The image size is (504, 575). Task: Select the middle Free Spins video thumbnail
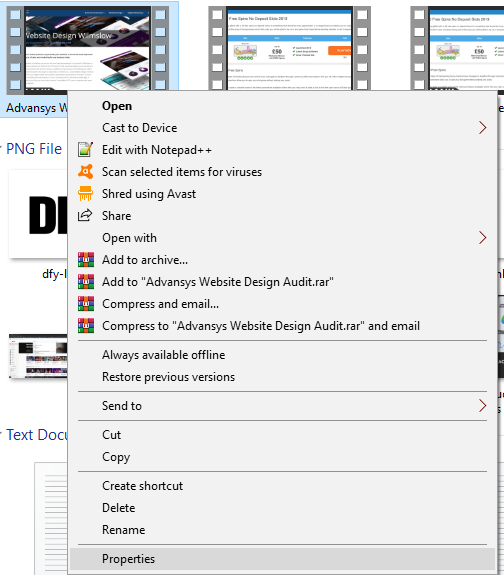tap(289, 48)
